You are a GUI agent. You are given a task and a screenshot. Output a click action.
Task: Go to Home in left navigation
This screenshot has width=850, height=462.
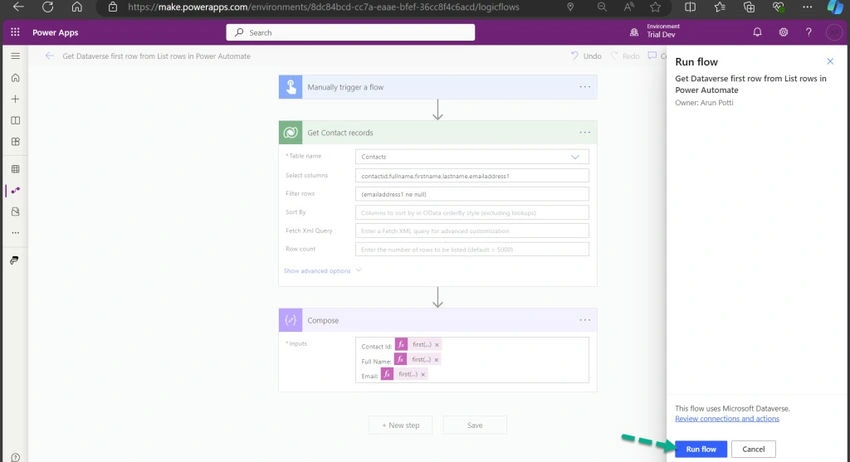point(16,78)
